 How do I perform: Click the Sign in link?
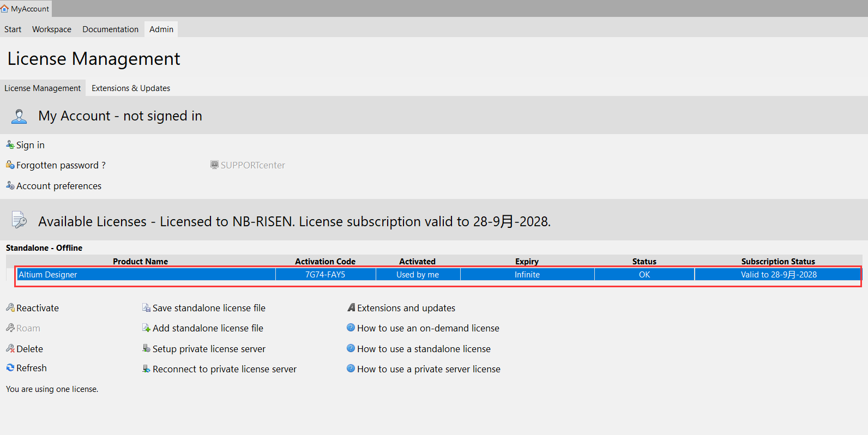click(31, 145)
